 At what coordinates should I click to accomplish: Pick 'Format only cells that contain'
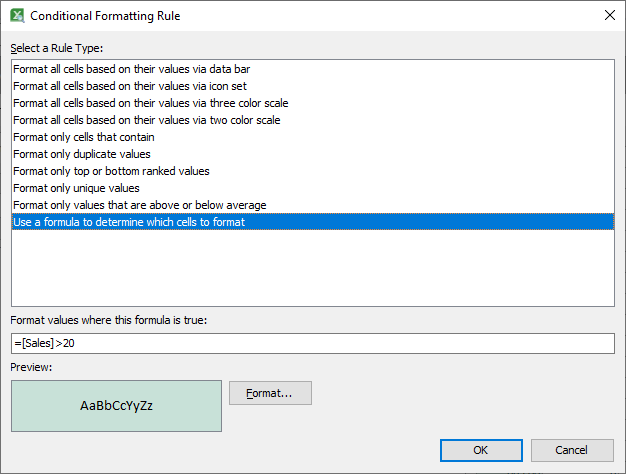click(313, 137)
